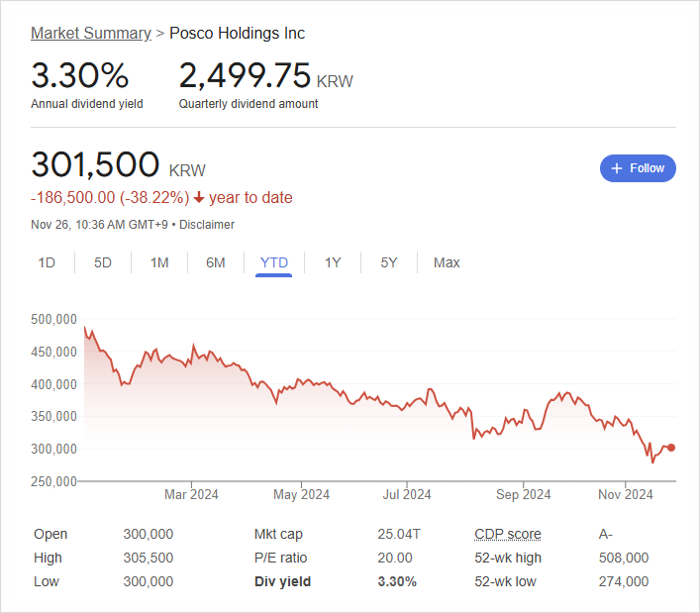Show the Max range chart
This screenshot has height=613, width=700.
[447, 262]
